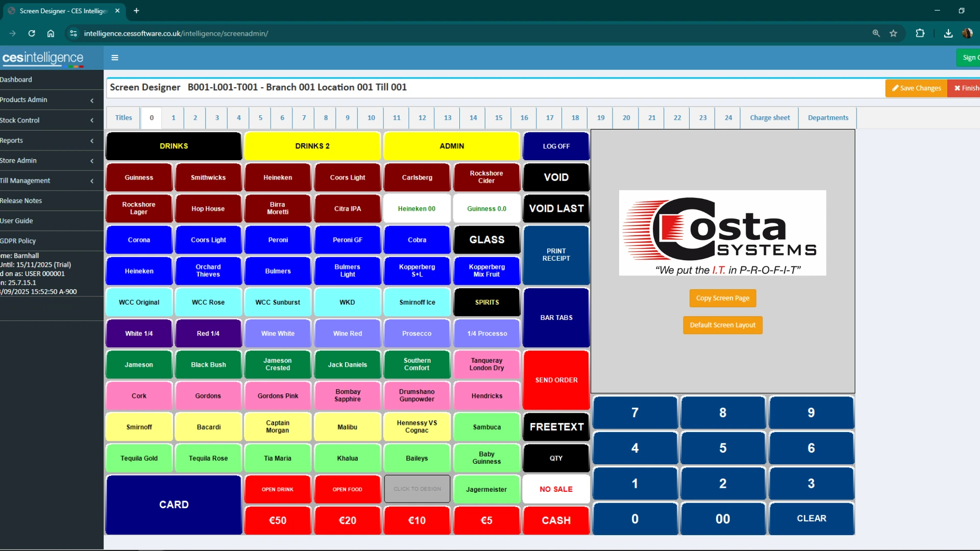Switch to the Charge sheet tab
Image resolution: width=980 pixels, height=551 pixels.
[x=769, y=118]
